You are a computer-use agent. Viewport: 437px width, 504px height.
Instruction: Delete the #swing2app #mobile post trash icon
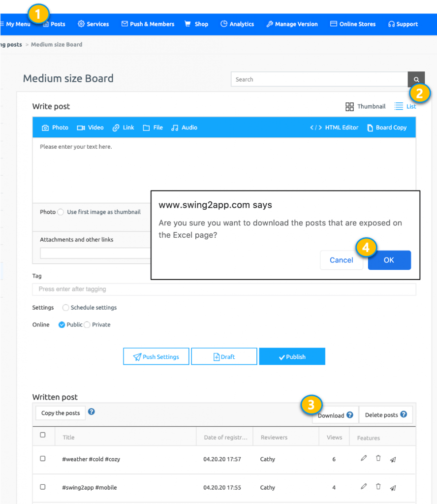click(x=378, y=486)
